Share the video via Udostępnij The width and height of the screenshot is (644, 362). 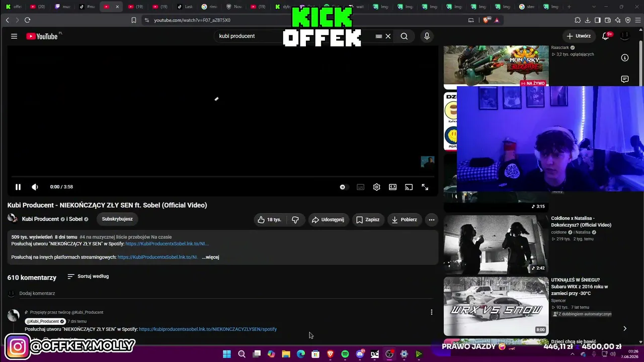coord(328,220)
